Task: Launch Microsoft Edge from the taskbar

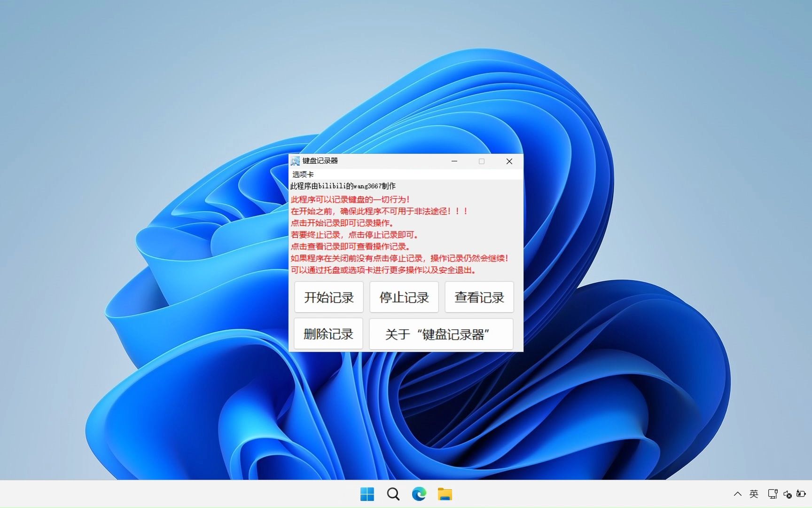Action: click(x=419, y=494)
